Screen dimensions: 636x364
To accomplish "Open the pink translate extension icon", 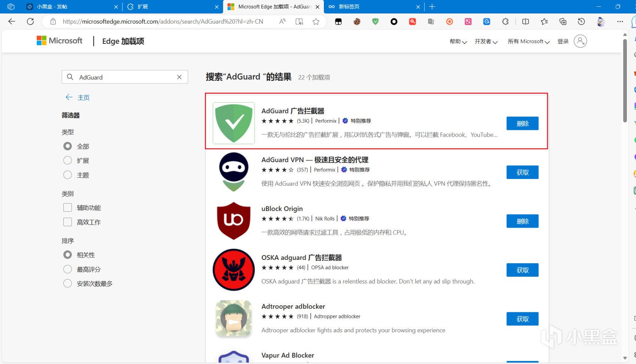I will 468,22.
